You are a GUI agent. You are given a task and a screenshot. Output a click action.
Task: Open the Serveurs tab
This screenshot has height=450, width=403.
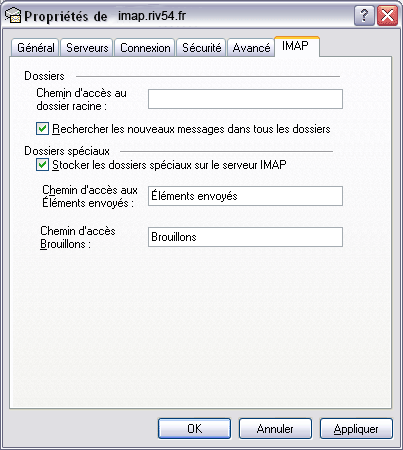87,48
